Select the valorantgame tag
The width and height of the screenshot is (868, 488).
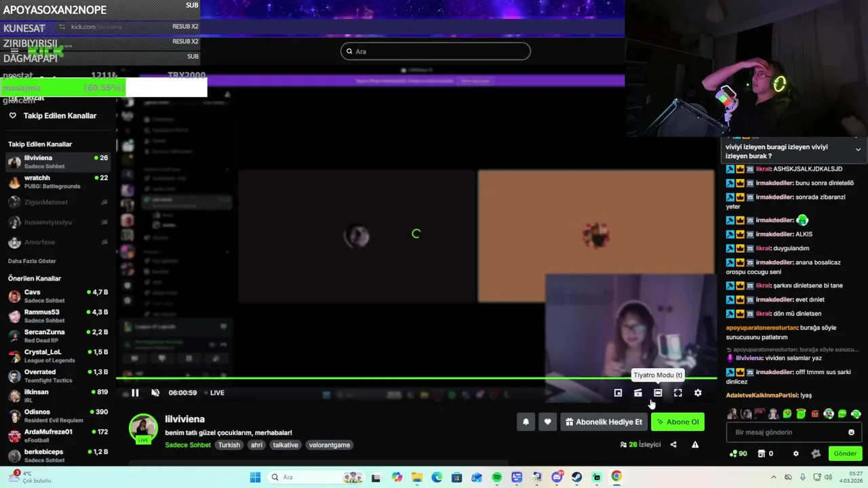[x=330, y=445]
